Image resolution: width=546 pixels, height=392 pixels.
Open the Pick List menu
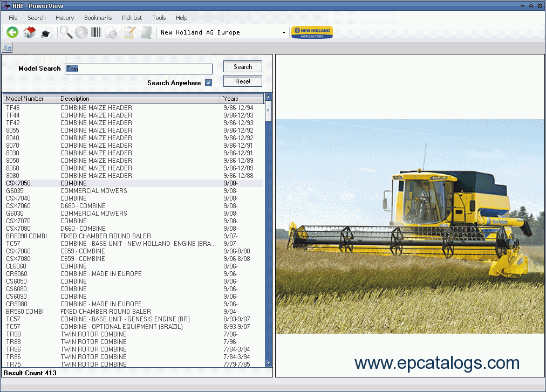point(132,18)
